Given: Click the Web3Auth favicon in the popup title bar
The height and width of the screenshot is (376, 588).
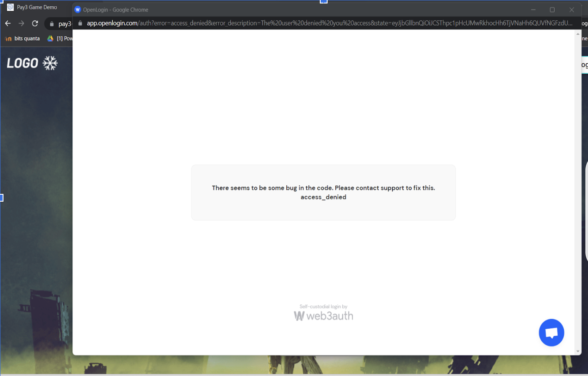Looking at the screenshot, I should pyautogui.click(x=77, y=10).
